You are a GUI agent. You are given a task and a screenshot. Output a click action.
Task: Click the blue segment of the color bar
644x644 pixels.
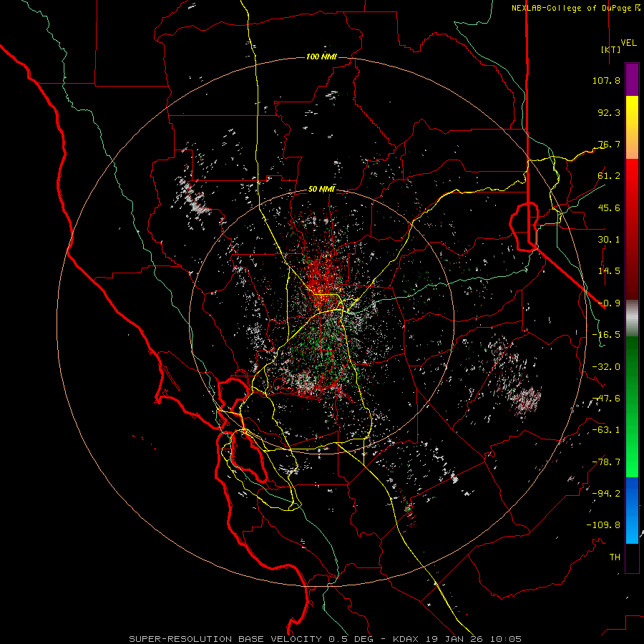(632, 510)
